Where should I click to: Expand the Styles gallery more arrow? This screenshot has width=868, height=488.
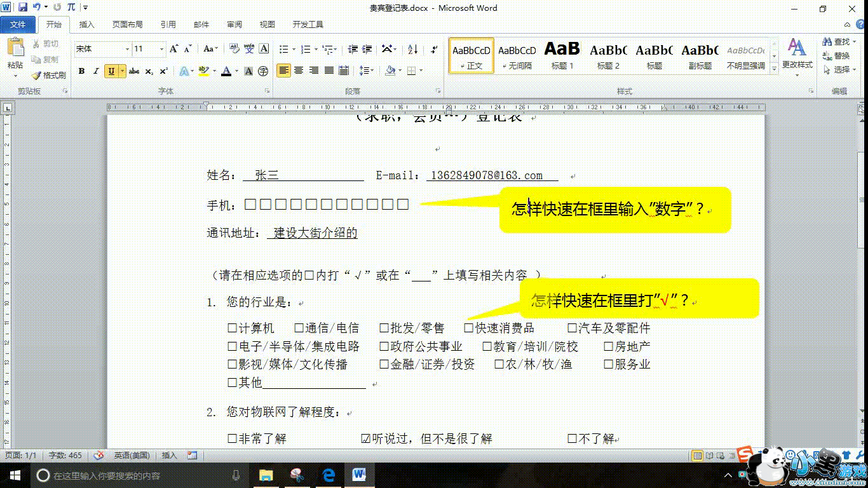coord(775,69)
